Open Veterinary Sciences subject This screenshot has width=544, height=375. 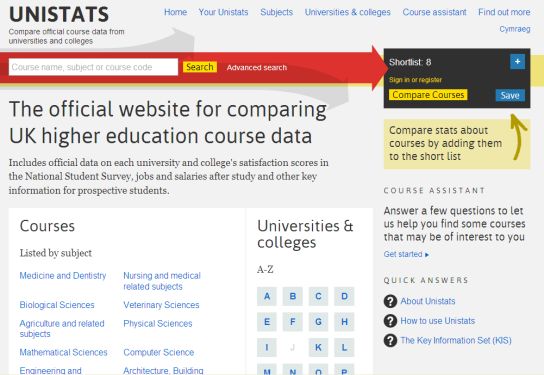click(x=161, y=305)
